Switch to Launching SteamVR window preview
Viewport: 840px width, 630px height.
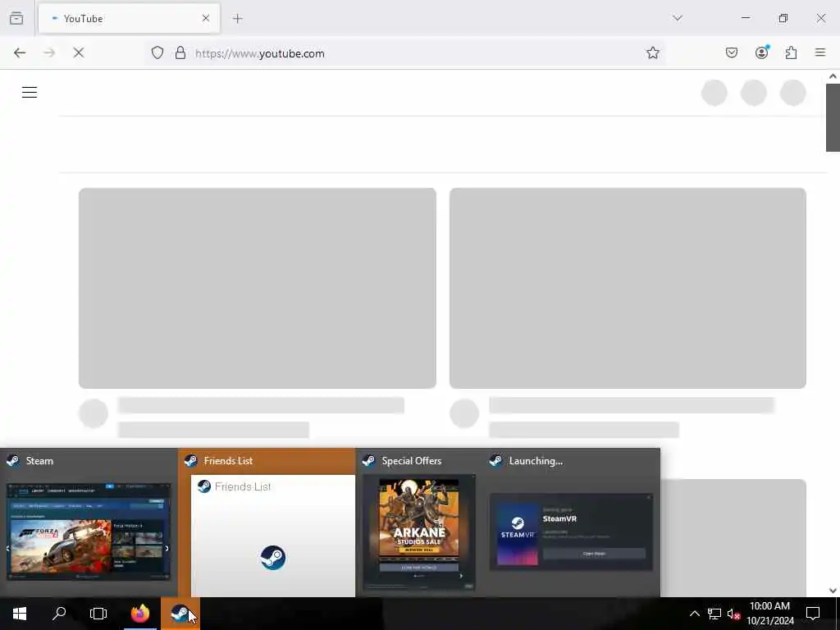(571, 523)
